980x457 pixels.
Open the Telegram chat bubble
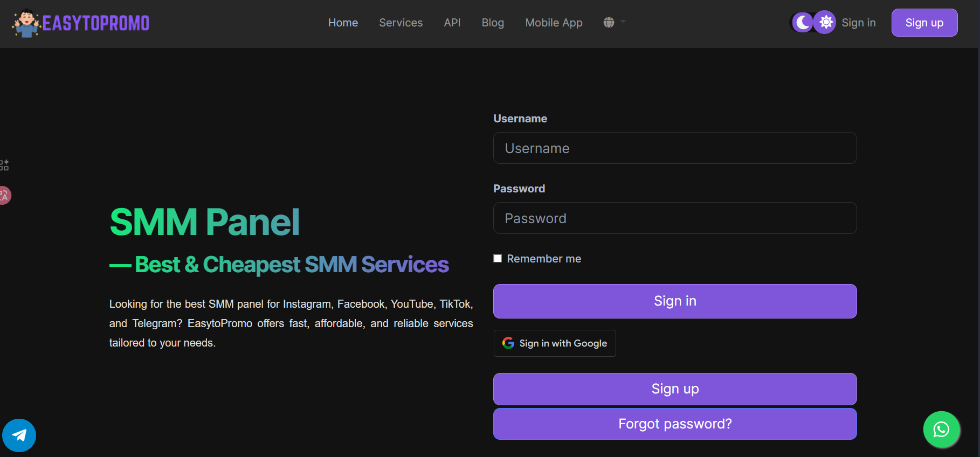(19, 435)
